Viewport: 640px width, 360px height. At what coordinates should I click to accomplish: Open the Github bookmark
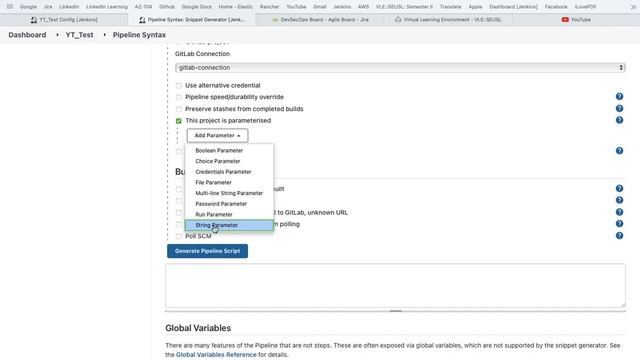pyautogui.click(x=167, y=7)
